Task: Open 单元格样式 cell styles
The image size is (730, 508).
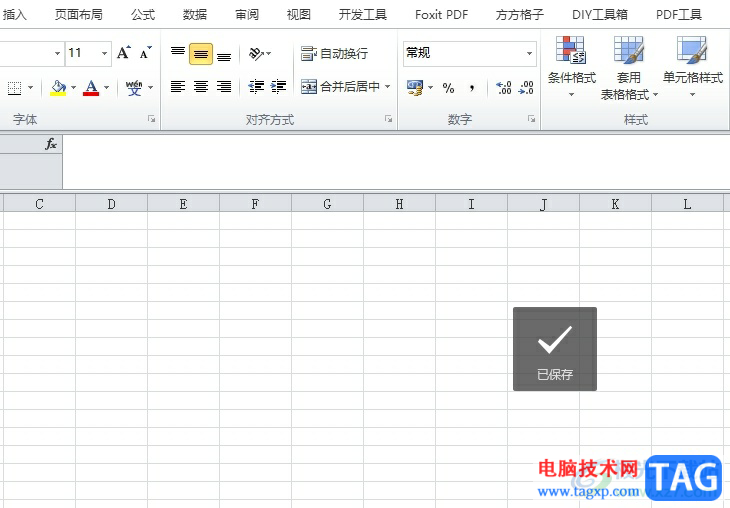Action: 693,67
